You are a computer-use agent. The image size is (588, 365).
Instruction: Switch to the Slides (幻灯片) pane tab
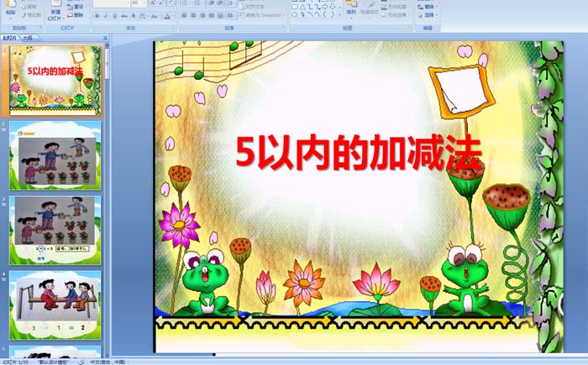coord(11,38)
